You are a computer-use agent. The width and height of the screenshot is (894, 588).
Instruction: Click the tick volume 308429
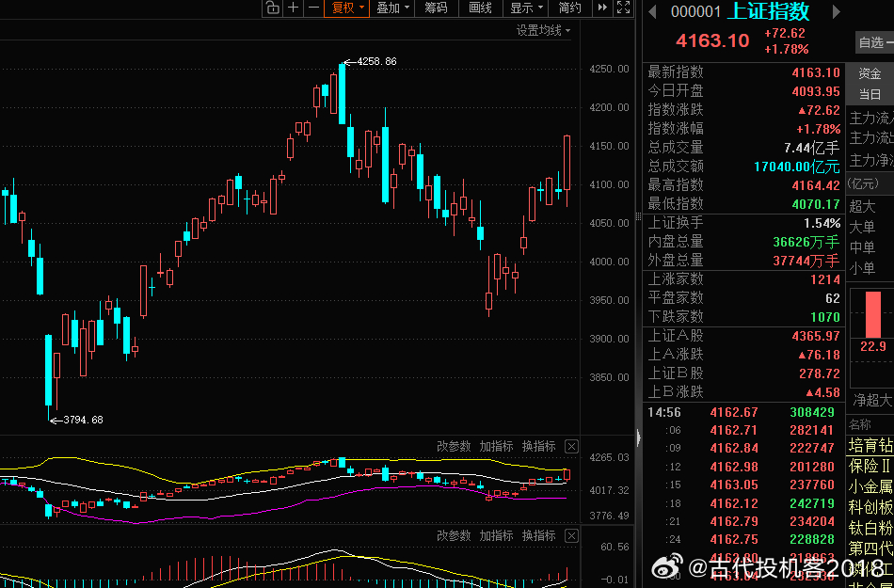coord(812,412)
